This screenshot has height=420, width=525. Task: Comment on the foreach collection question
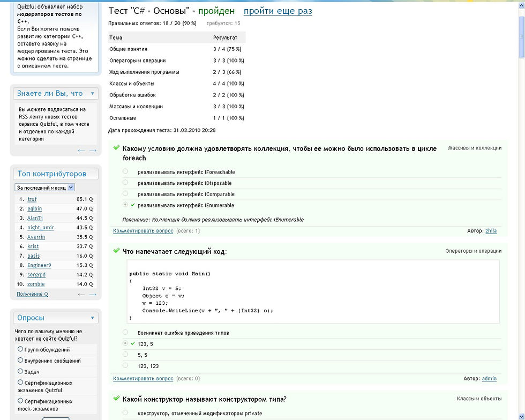(x=143, y=231)
